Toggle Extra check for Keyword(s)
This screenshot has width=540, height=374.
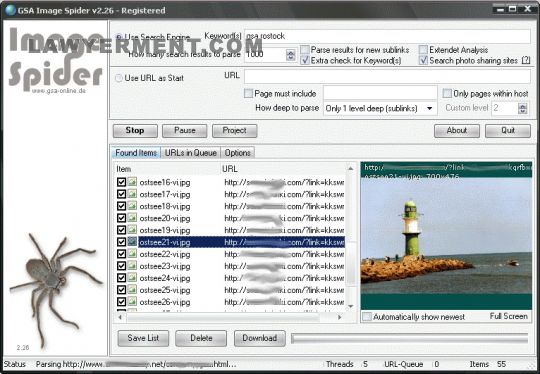(305, 61)
